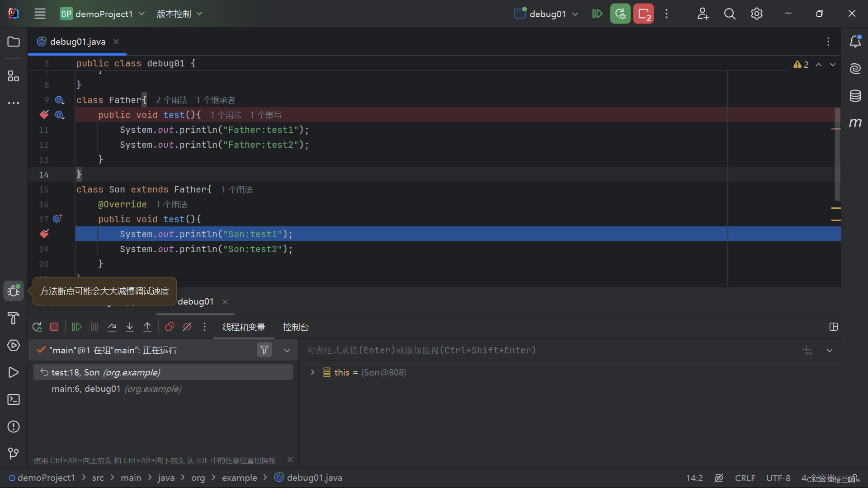
Task: Open debugger more options menu
Action: (205, 327)
